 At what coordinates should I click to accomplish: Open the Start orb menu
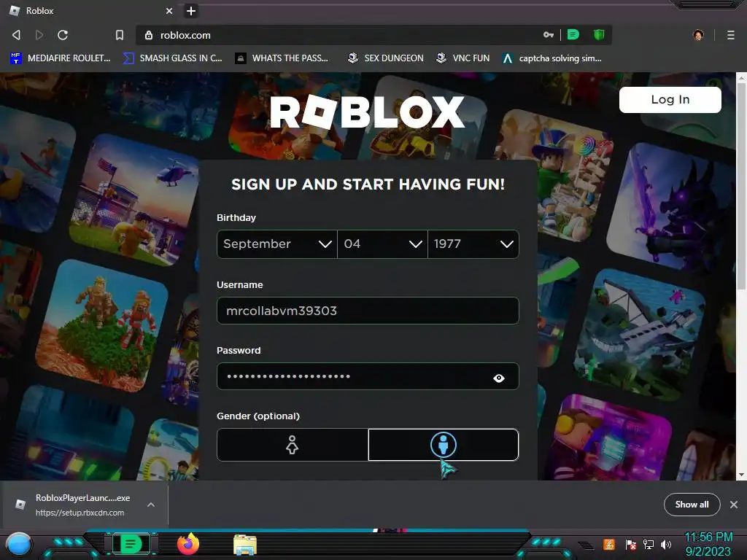point(19,544)
